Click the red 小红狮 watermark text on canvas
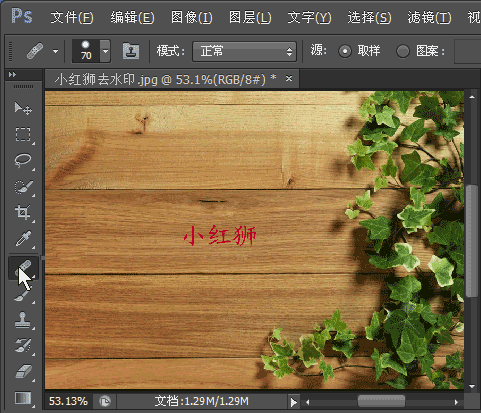 click(220, 235)
